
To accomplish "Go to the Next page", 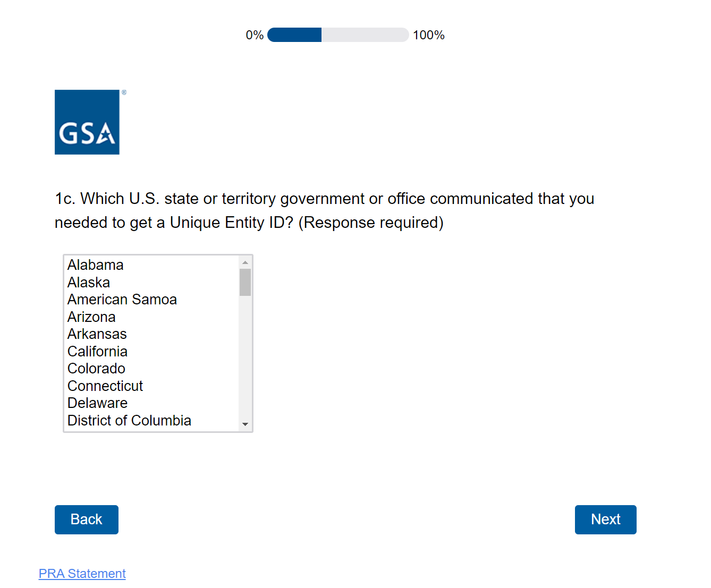I will point(605,519).
